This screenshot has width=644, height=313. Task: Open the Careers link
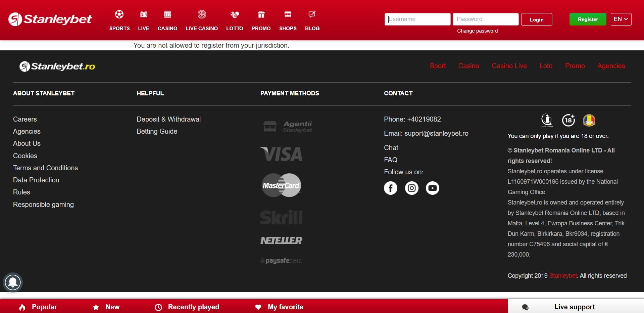25,119
